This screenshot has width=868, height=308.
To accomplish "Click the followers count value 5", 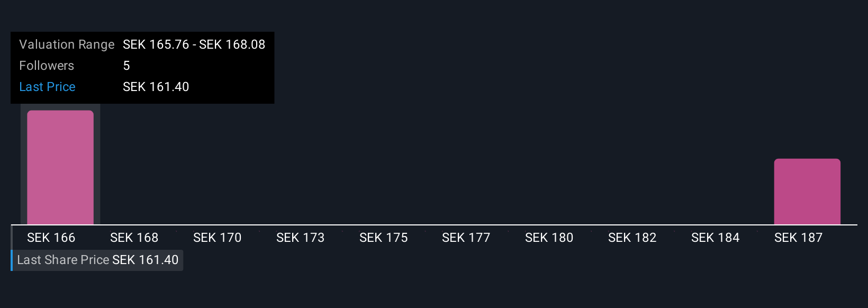I will click(126, 66).
